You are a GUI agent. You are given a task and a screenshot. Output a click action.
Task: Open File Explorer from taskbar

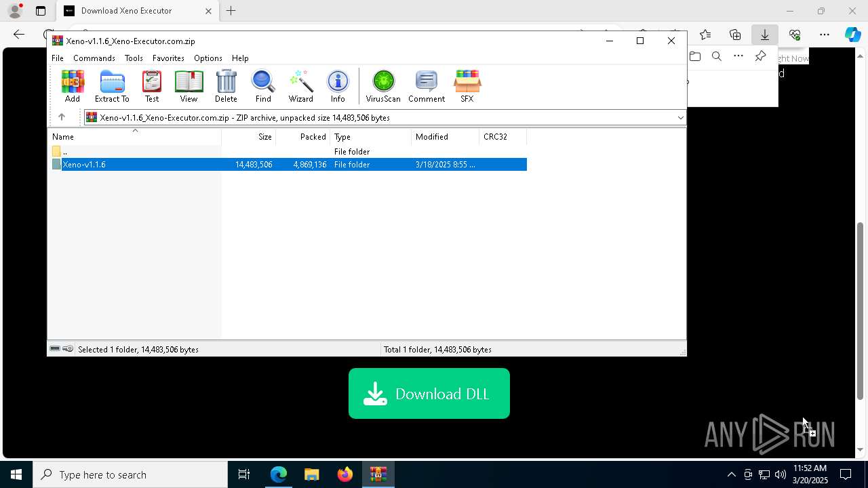pos(311,474)
